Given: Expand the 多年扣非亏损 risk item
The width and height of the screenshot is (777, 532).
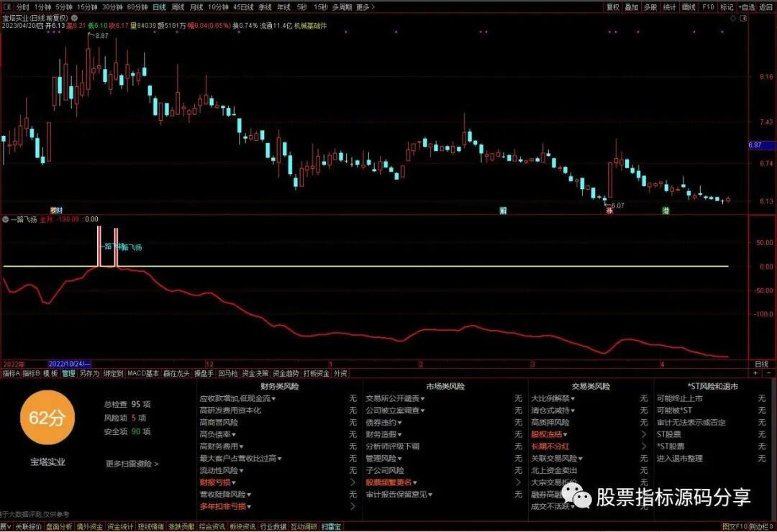Looking at the screenshot, I should 225,506.
